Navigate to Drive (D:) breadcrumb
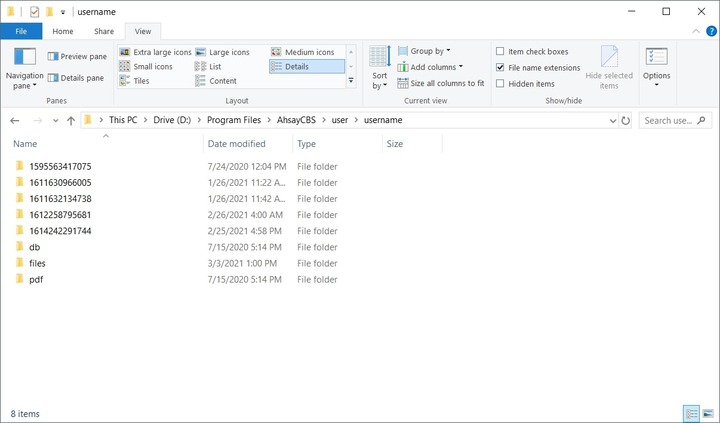Viewport: 720px width, 423px height. click(172, 120)
